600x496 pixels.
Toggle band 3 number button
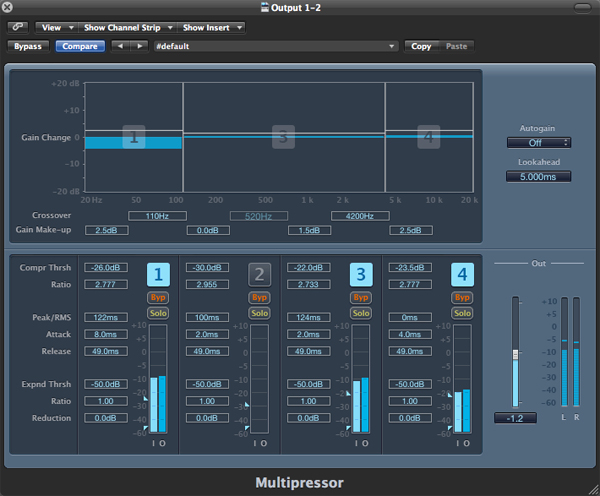361,274
